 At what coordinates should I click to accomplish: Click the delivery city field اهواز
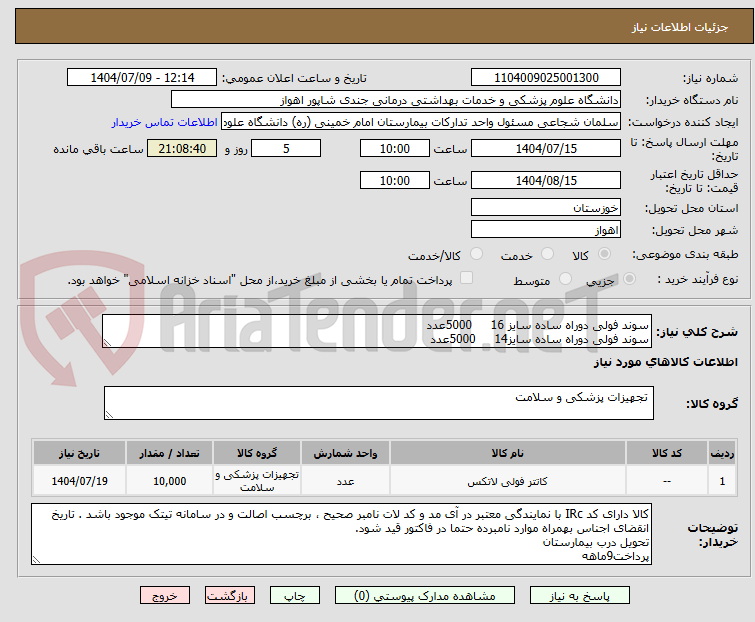coord(546,230)
